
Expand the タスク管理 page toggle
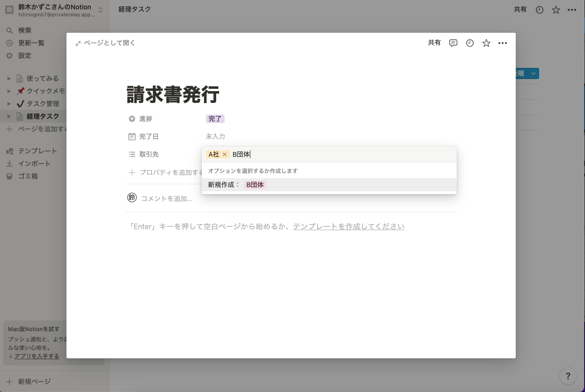(x=8, y=104)
